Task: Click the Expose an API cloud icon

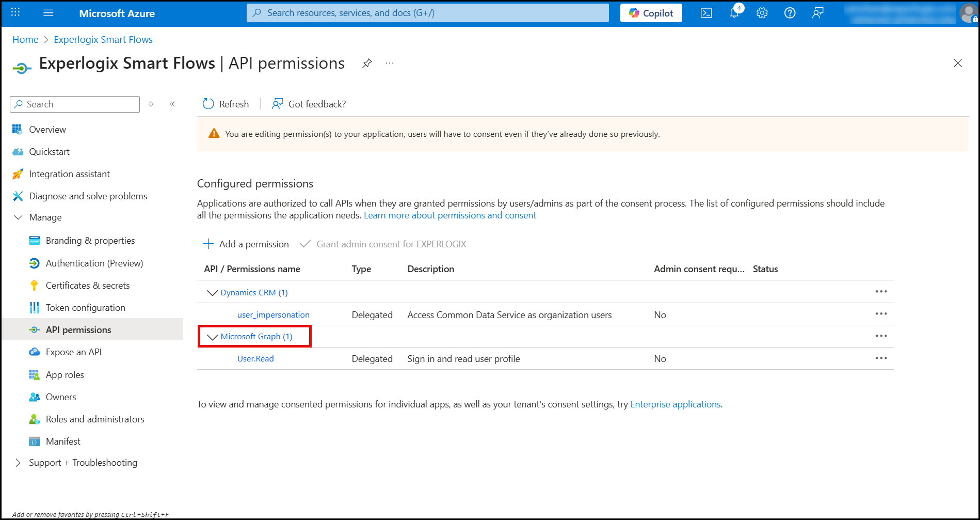Action: click(34, 352)
